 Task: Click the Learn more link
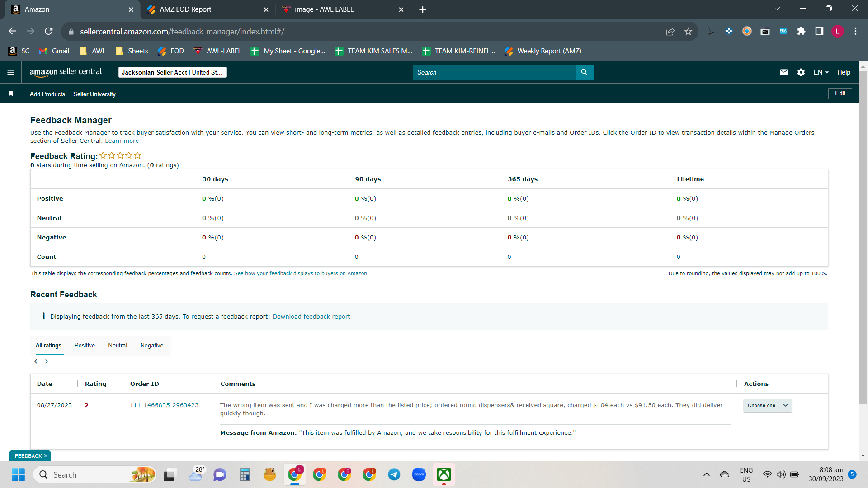[x=122, y=141]
